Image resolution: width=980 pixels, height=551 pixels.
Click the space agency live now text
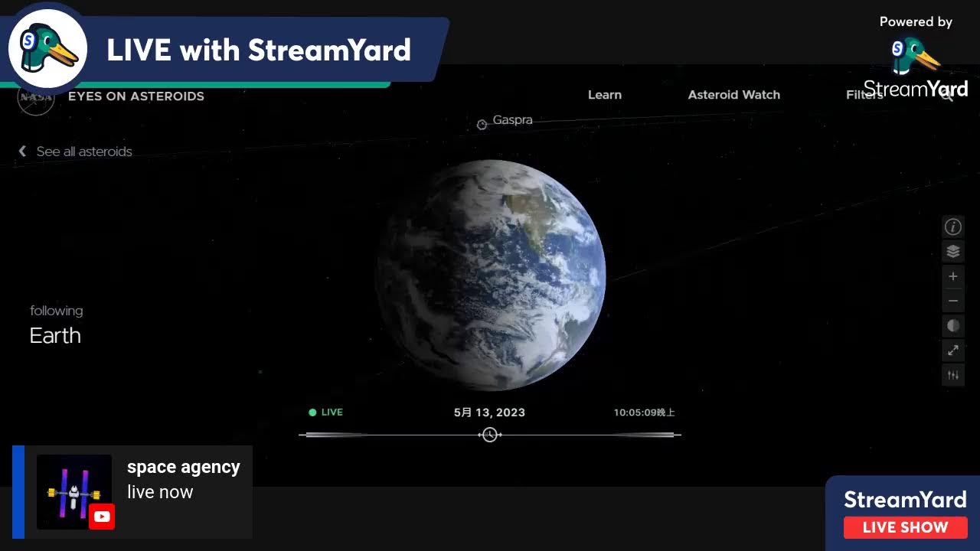(184, 479)
